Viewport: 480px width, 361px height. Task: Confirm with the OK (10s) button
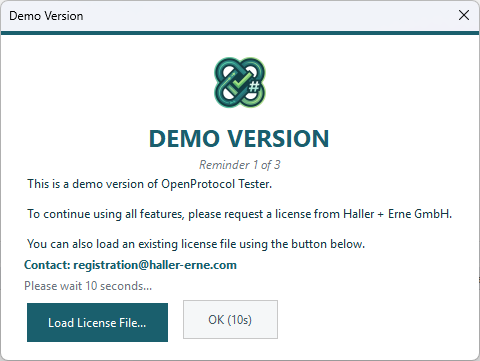point(230,319)
